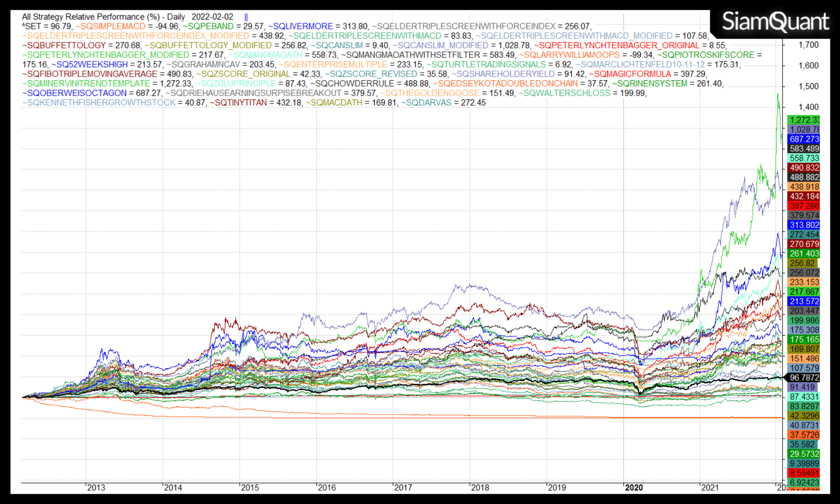Click the blue double-bar marker beside the date
Viewport: 840px width, 504px height.
tap(246, 17)
